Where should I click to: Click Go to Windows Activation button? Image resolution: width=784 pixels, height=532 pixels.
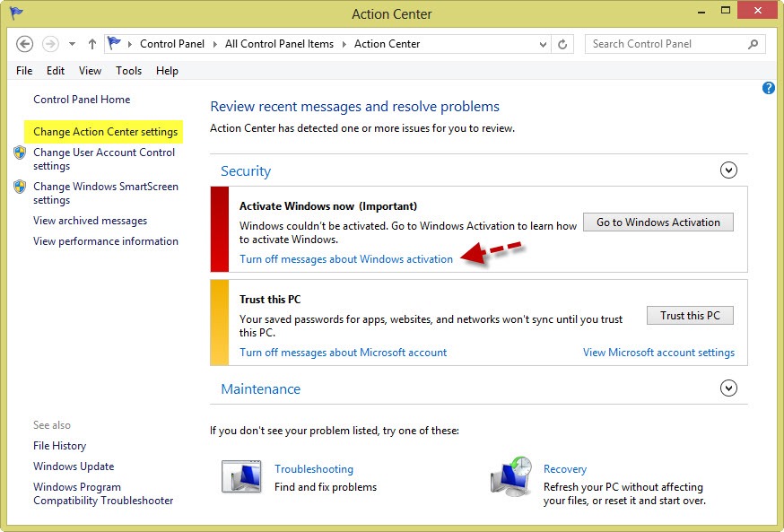tap(658, 222)
